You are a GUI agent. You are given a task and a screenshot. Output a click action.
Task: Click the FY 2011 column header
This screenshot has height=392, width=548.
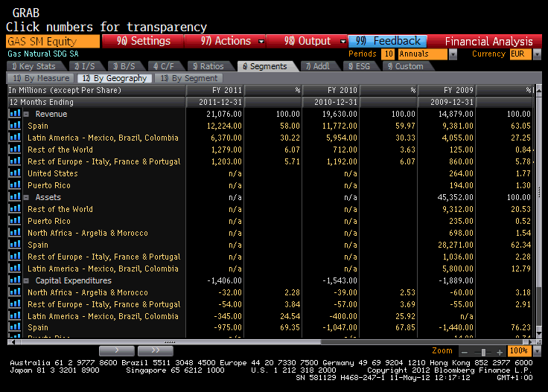[214, 90]
